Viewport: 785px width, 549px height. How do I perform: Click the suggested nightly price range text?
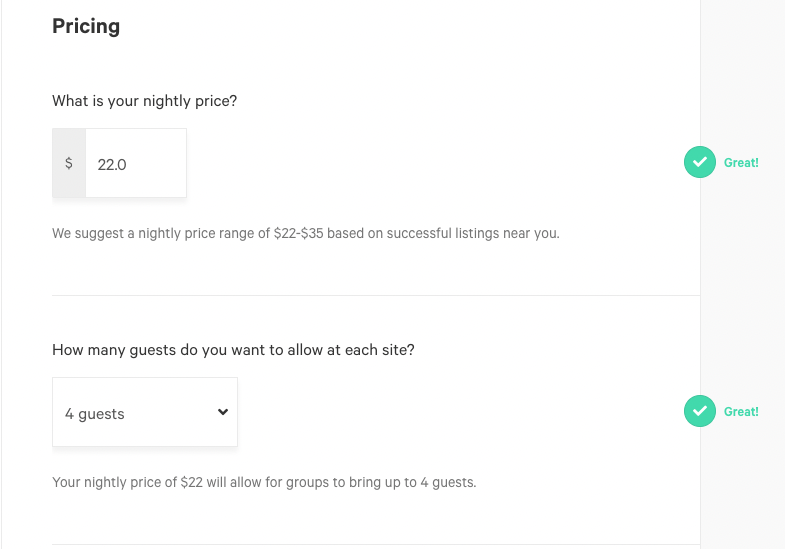(x=306, y=233)
